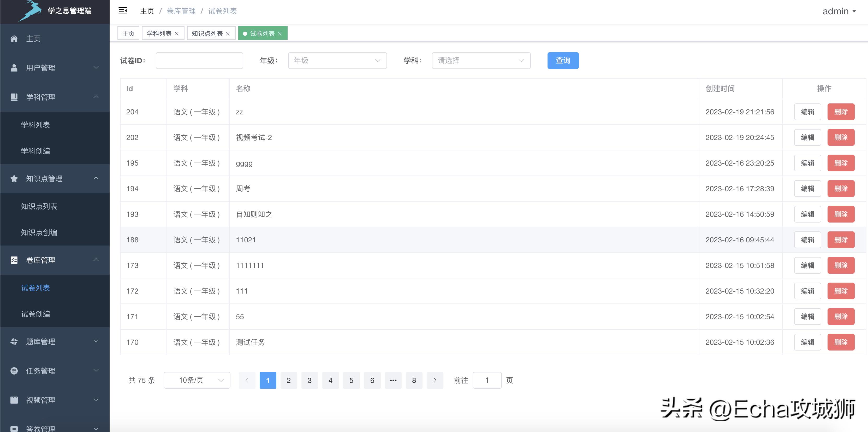
Task: Click 编辑 on exam paper 204
Action: pos(807,112)
